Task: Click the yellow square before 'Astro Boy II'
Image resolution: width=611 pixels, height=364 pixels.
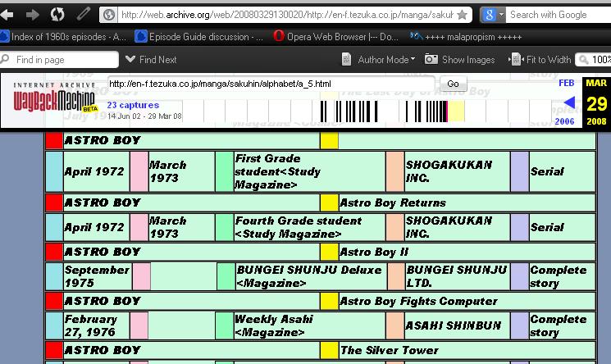Action: (x=329, y=253)
